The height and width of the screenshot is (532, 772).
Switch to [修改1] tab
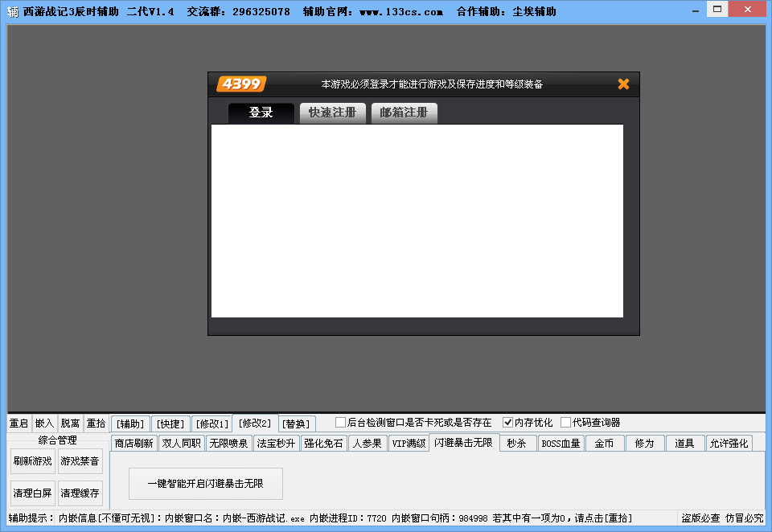pos(212,424)
